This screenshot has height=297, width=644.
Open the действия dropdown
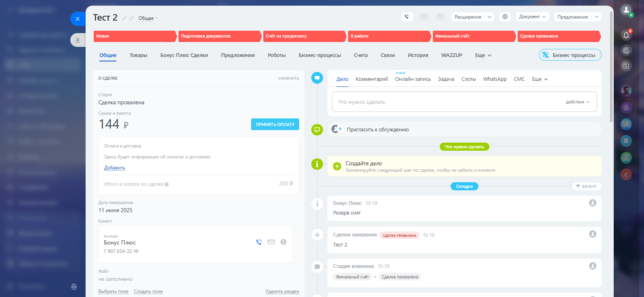point(577,102)
